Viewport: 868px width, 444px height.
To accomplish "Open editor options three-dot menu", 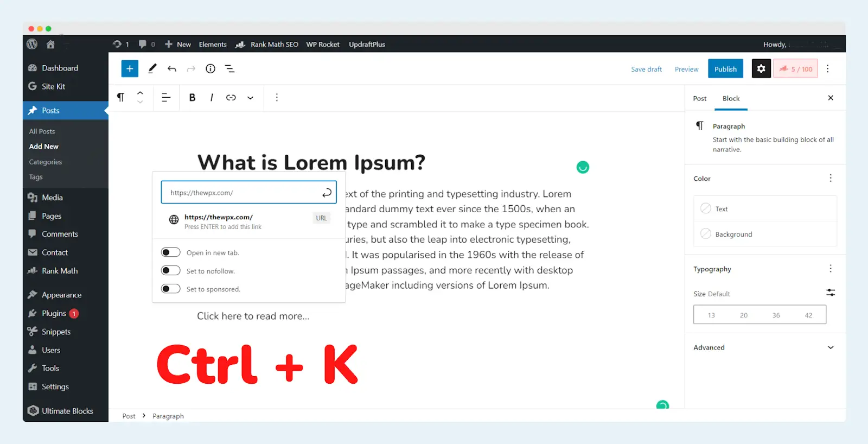I will 828,68.
